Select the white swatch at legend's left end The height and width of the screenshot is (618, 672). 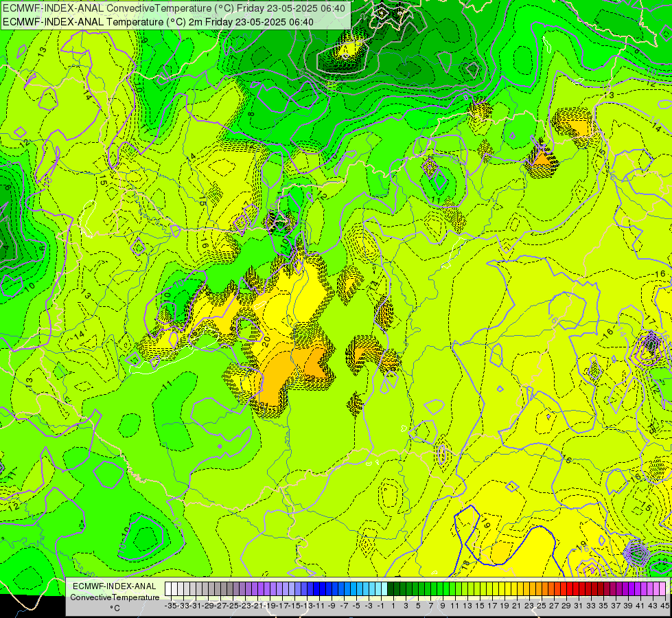(x=168, y=589)
